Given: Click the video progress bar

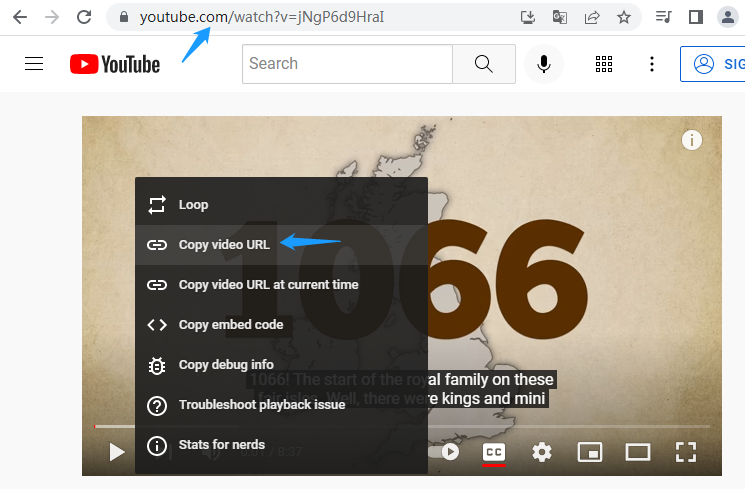Looking at the screenshot, I should pos(402,426).
